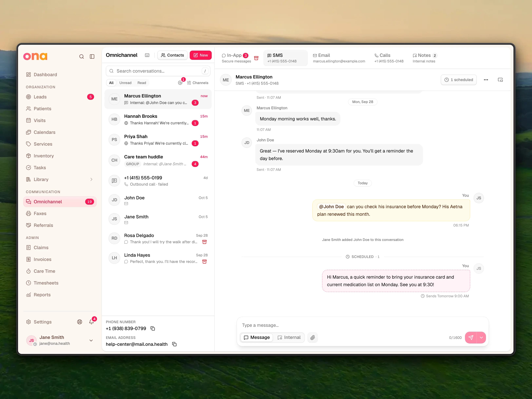Click the @John Doe mention chip
The height and width of the screenshot is (399, 532).
[331, 207]
